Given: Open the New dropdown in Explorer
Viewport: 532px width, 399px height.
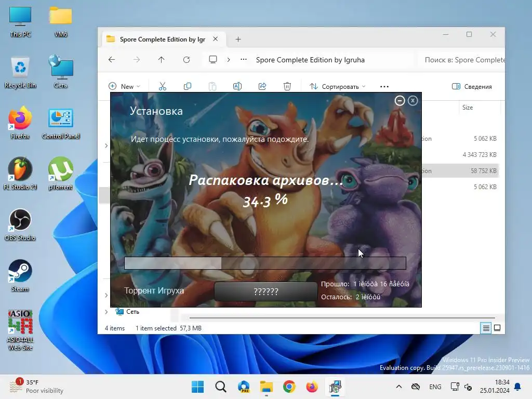Looking at the screenshot, I should coord(124,87).
